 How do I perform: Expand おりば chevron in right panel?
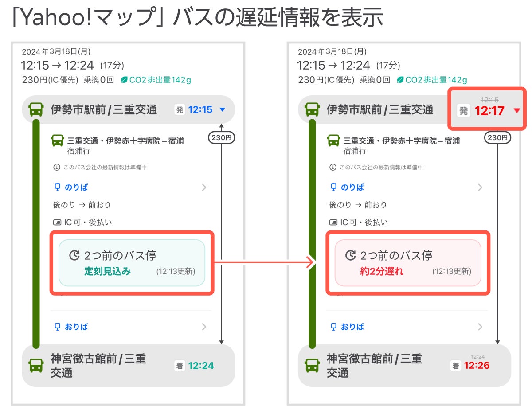click(x=481, y=327)
